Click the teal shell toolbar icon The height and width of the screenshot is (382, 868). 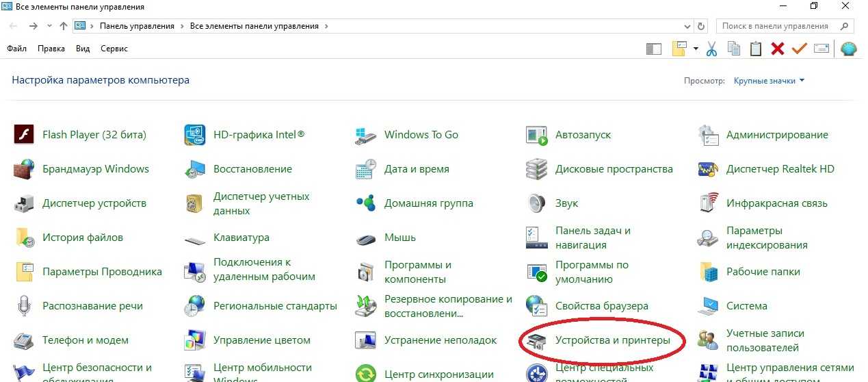point(848,49)
